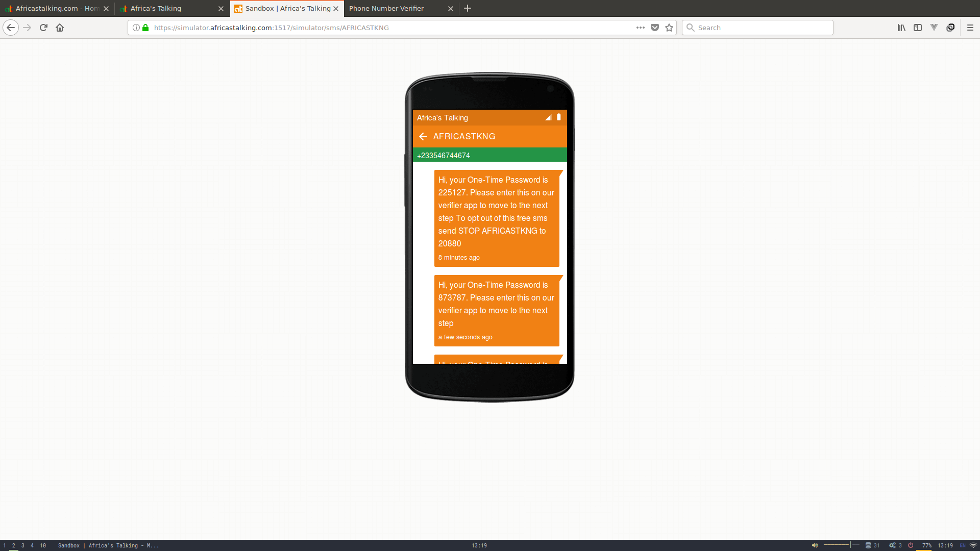This screenshot has height=551, width=980.
Task: Open the page actions three-dots menu
Action: 640,28
